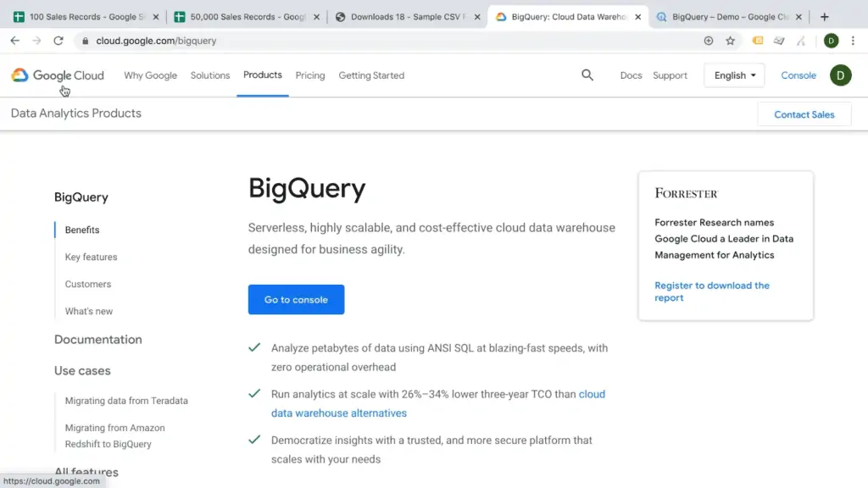Open the English language dropdown

coord(734,75)
